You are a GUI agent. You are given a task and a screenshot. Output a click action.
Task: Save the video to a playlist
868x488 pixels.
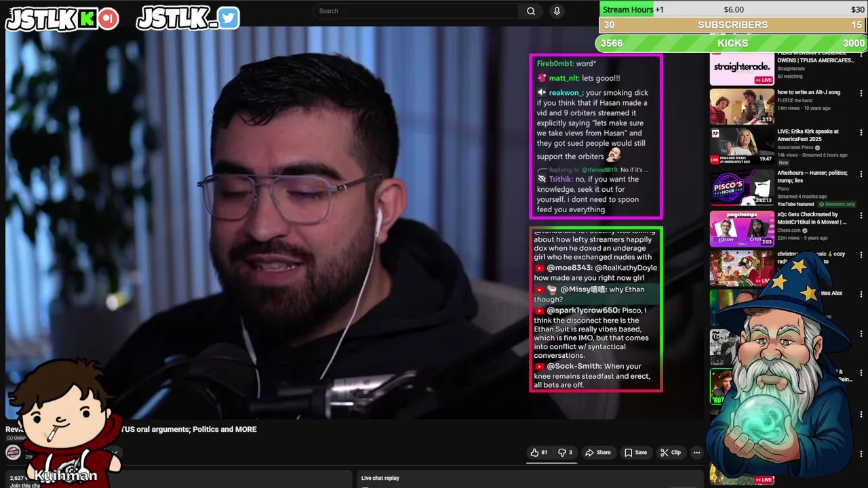(635, 453)
